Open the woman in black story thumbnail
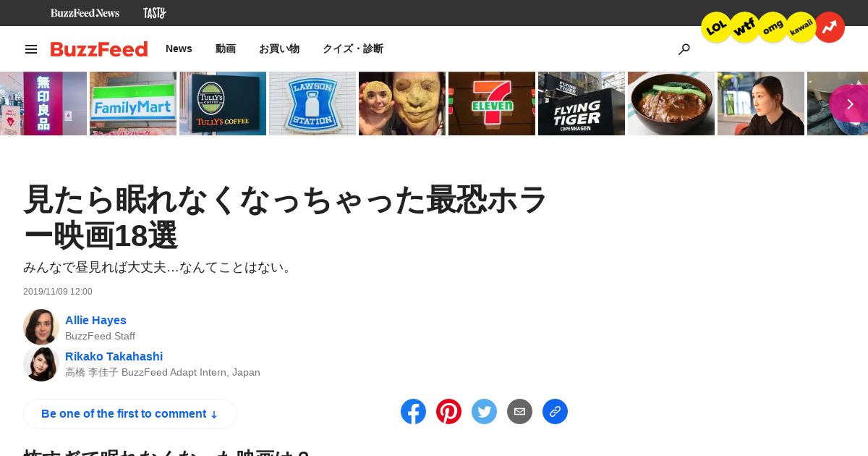 click(761, 104)
